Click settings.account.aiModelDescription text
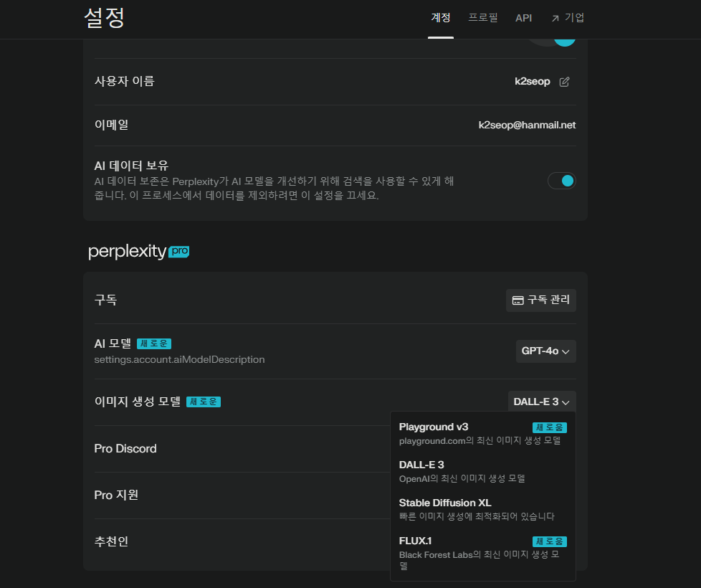The width and height of the screenshot is (701, 588). [x=179, y=359]
